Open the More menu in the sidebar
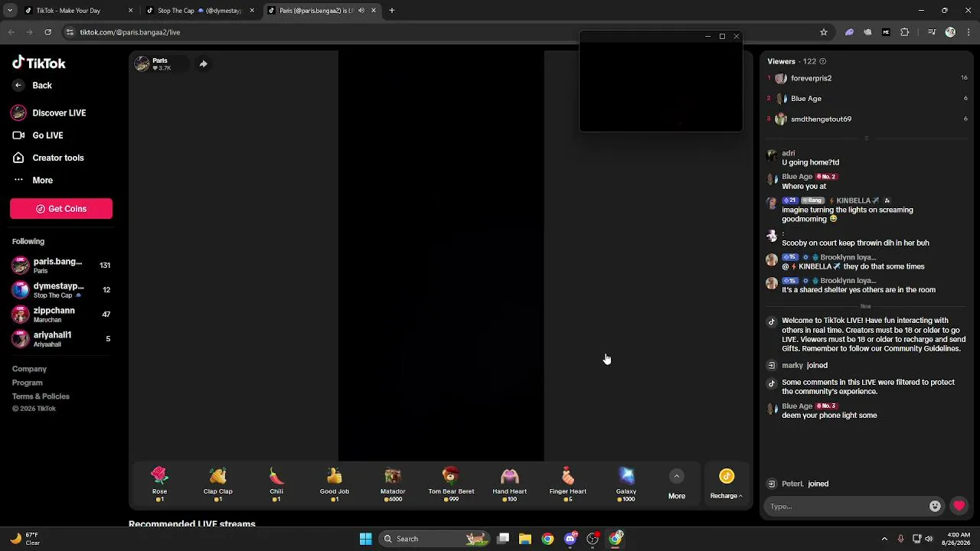The image size is (980, 551). click(32, 181)
